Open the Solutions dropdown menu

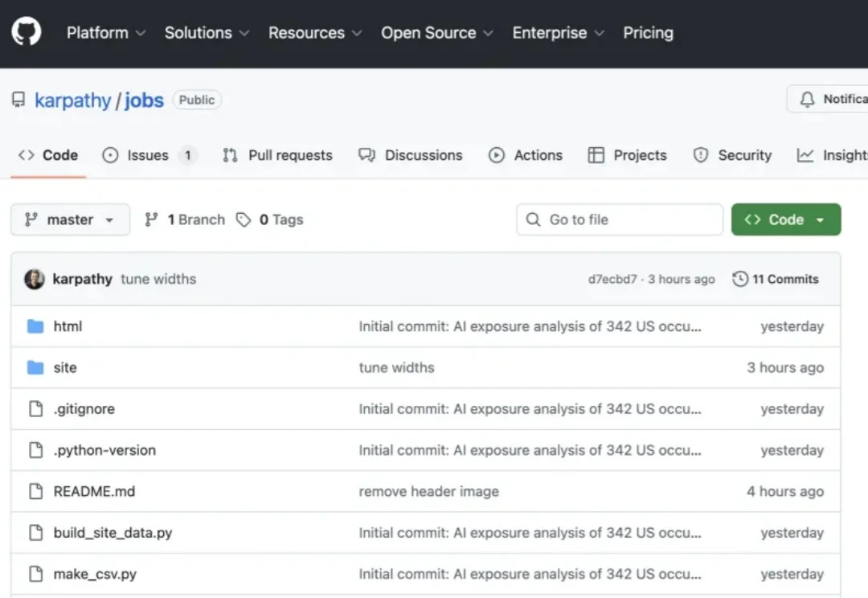pos(207,33)
